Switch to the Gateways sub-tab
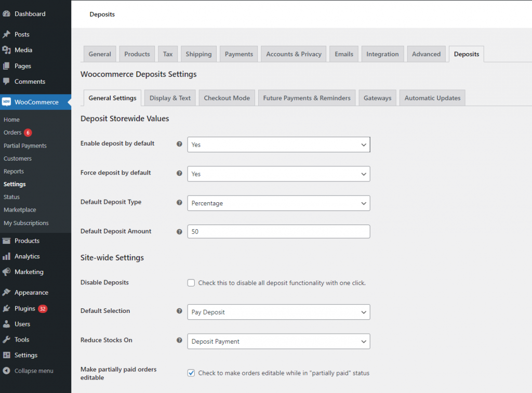The image size is (532, 393). [x=378, y=98]
